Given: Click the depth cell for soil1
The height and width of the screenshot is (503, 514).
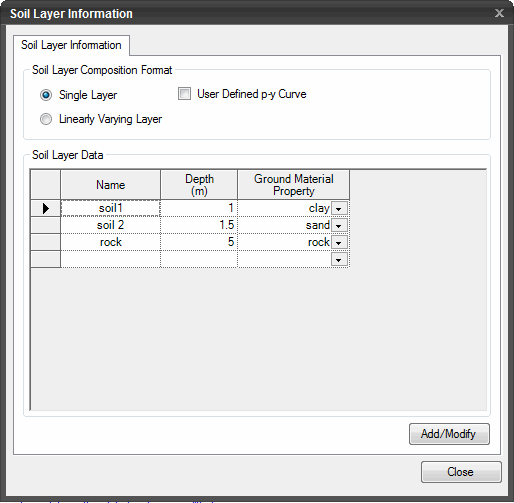Looking at the screenshot, I should [x=199, y=208].
